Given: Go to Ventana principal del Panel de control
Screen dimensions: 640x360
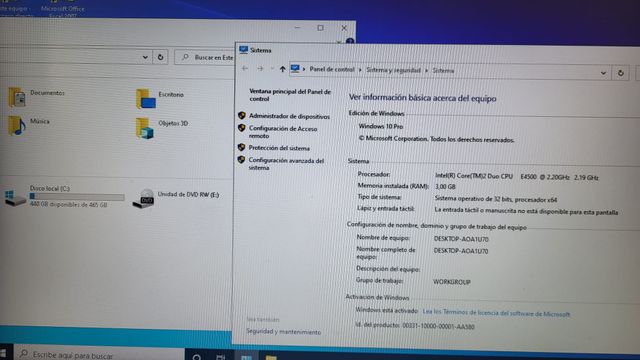Looking at the screenshot, I should pos(290,95).
